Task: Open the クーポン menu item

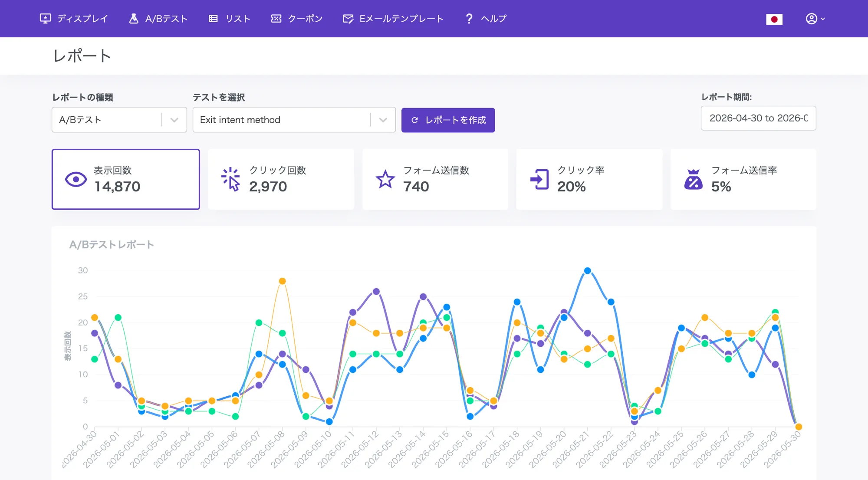Action: pyautogui.click(x=297, y=19)
